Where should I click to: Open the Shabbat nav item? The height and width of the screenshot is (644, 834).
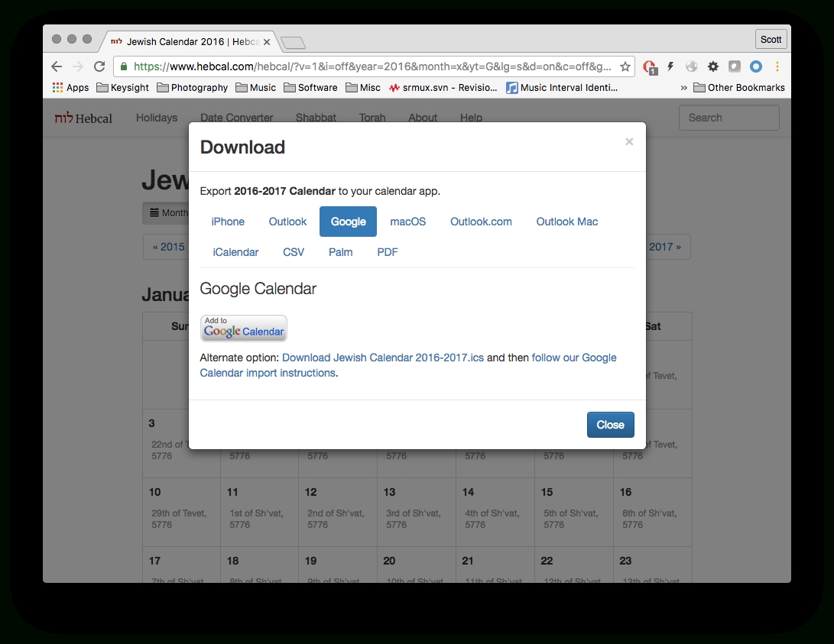[316, 118]
